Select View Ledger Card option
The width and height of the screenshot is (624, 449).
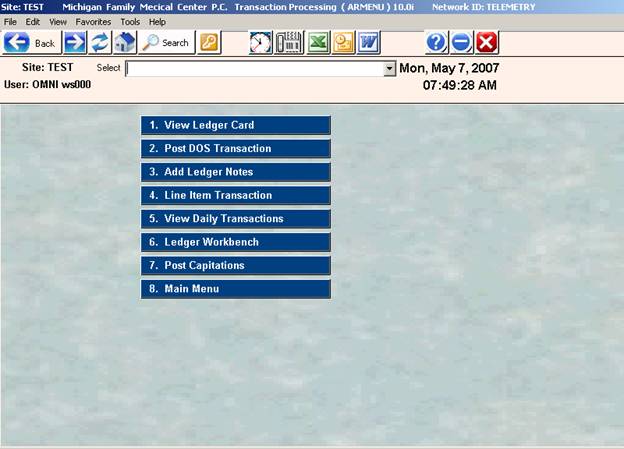point(235,125)
